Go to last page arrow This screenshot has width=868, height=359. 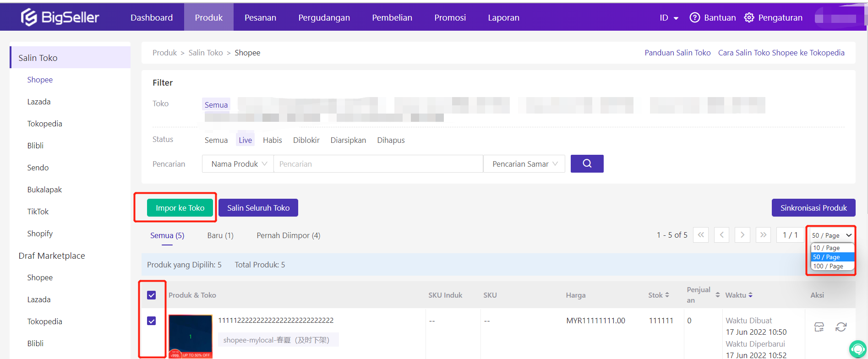click(763, 235)
